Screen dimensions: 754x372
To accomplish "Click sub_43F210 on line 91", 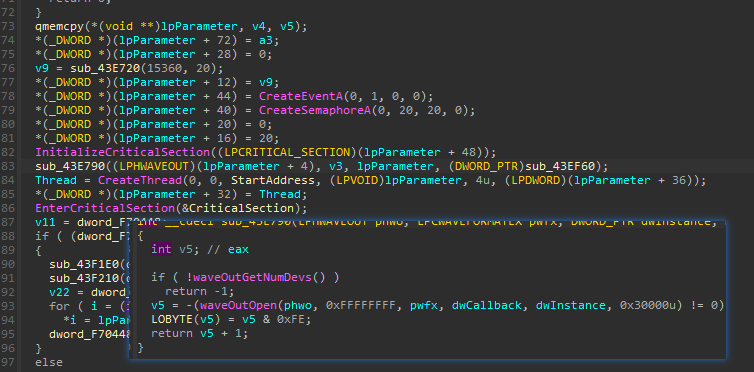I will 84,278.
